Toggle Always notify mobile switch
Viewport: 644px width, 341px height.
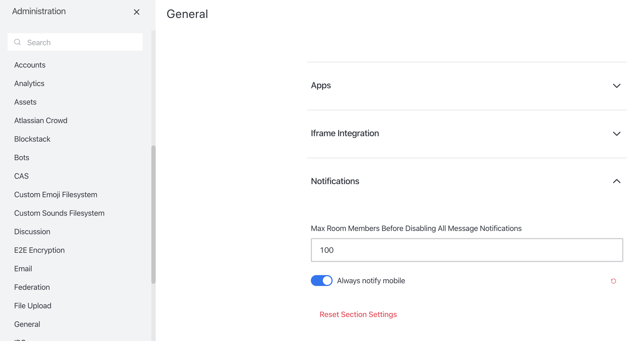(x=321, y=281)
